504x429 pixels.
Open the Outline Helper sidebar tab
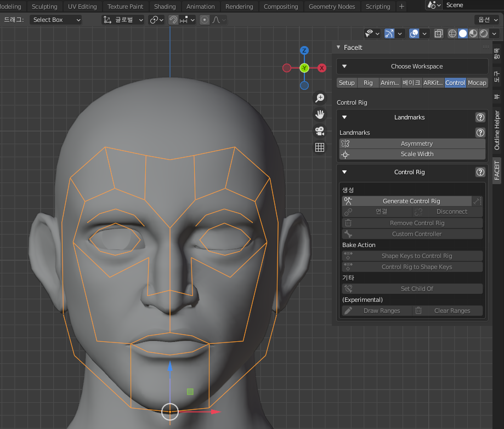coord(497,130)
